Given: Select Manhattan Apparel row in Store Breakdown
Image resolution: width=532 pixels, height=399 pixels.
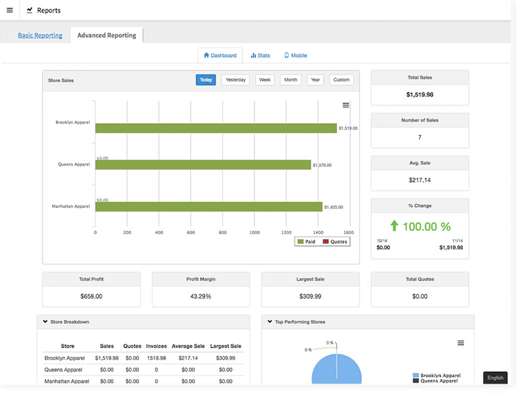Looking at the screenshot, I should point(143,380).
